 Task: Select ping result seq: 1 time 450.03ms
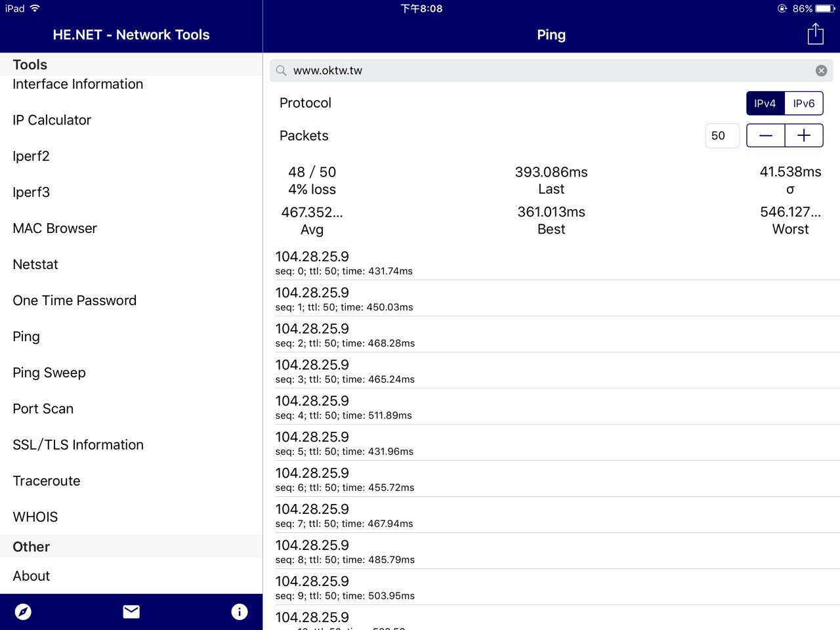551,299
